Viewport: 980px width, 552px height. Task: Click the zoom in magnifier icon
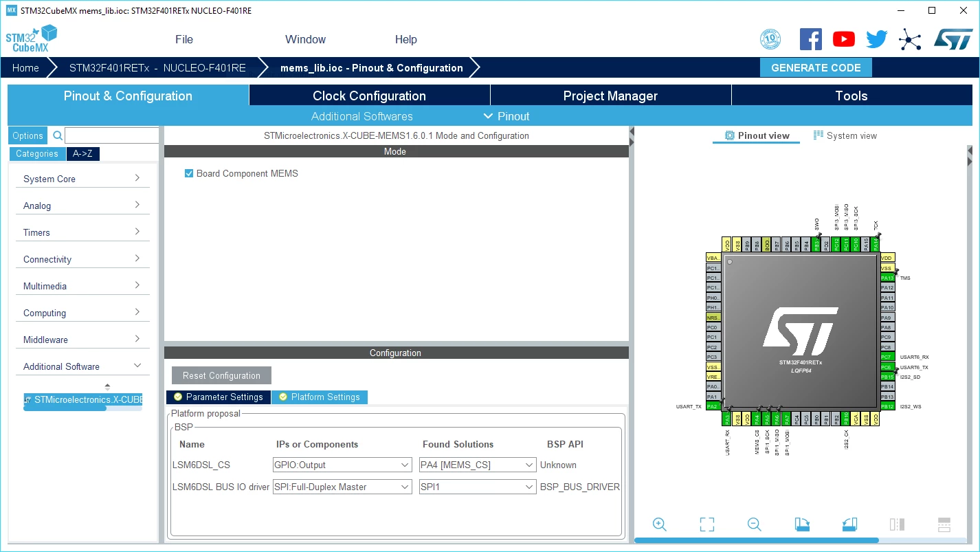(660, 525)
